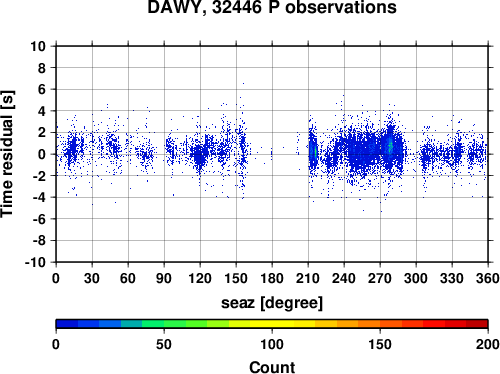Click the outlier point above residual 6
The image size is (500, 374).
point(243,83)
